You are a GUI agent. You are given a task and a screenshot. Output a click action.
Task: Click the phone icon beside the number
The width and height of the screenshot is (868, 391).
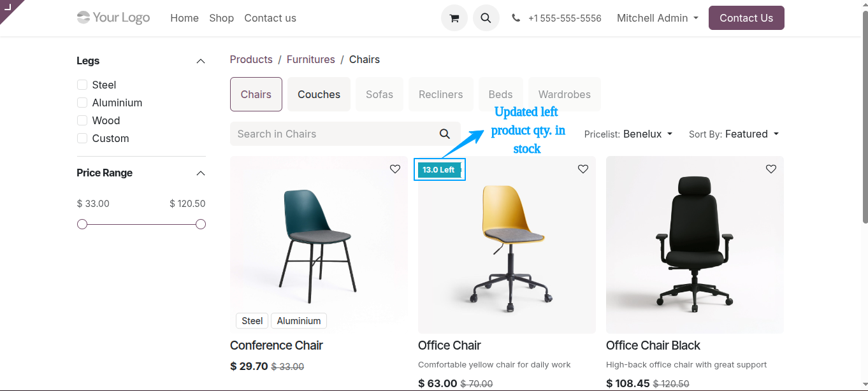(516, 18)
